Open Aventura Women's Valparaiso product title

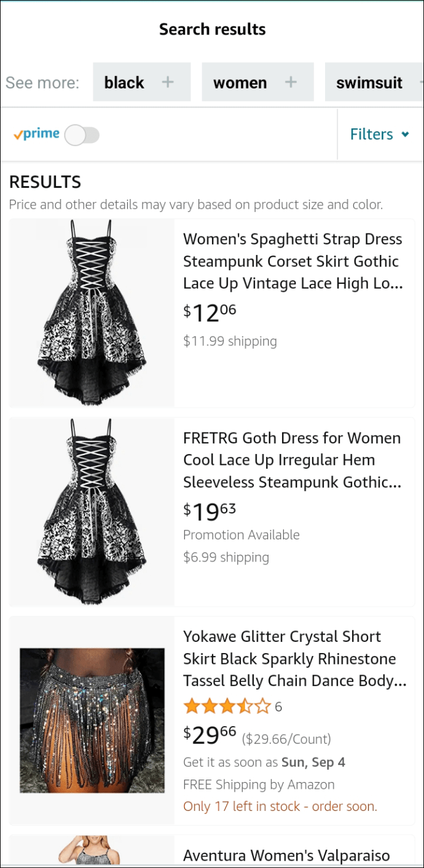(x=286, y=855)
